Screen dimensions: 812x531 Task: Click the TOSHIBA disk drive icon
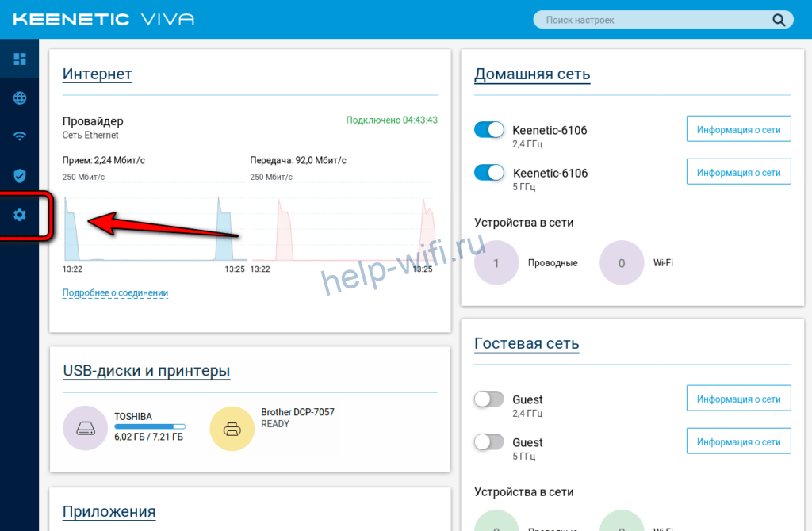[86, 428]
